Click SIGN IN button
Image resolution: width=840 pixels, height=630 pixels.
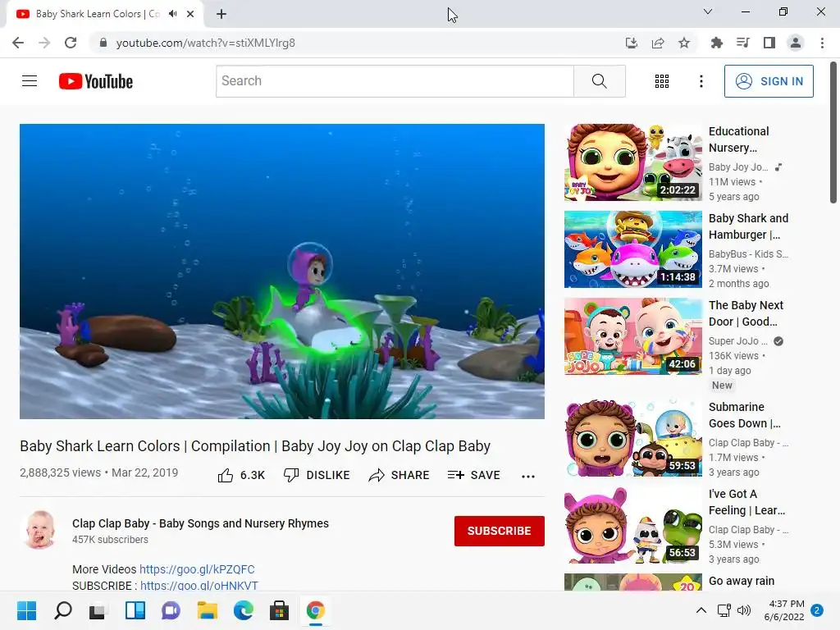click(x=769, y=81)
